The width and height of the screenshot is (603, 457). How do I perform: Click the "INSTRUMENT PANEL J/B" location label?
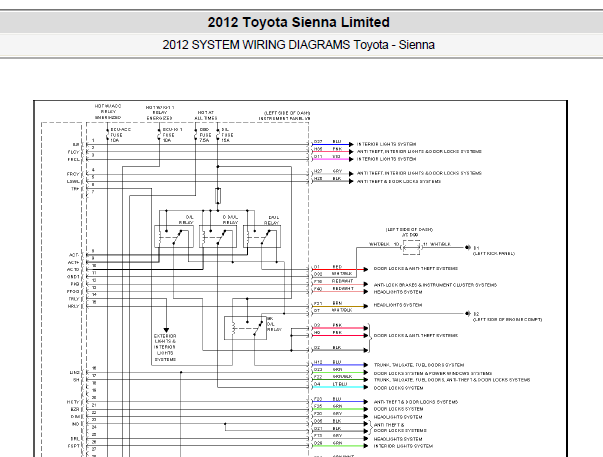[x=284, y=118]
